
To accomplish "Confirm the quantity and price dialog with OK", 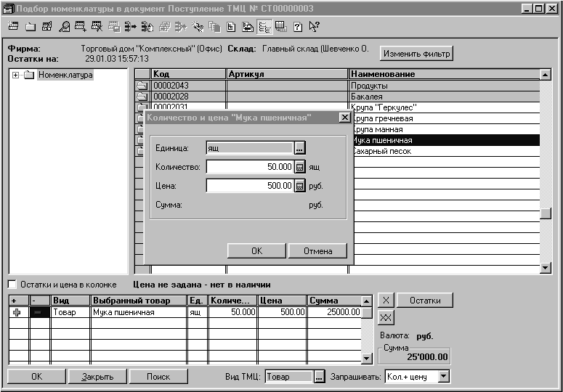I will [x=256, y=250].
